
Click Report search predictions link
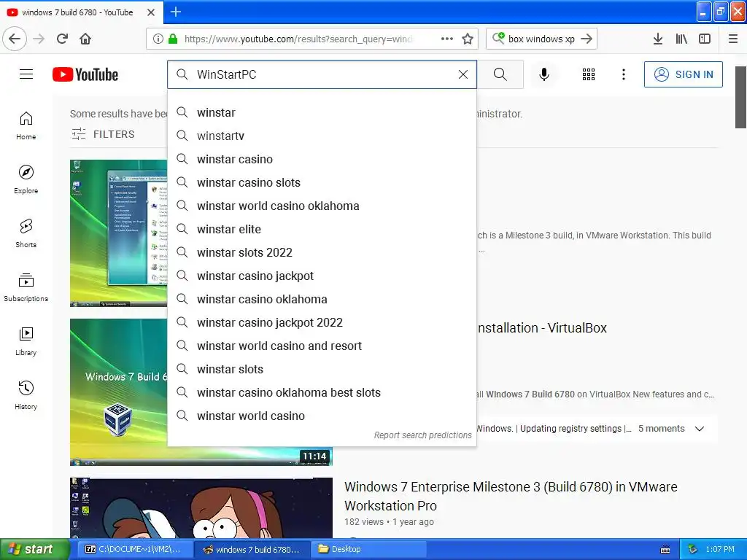(422, 435)
